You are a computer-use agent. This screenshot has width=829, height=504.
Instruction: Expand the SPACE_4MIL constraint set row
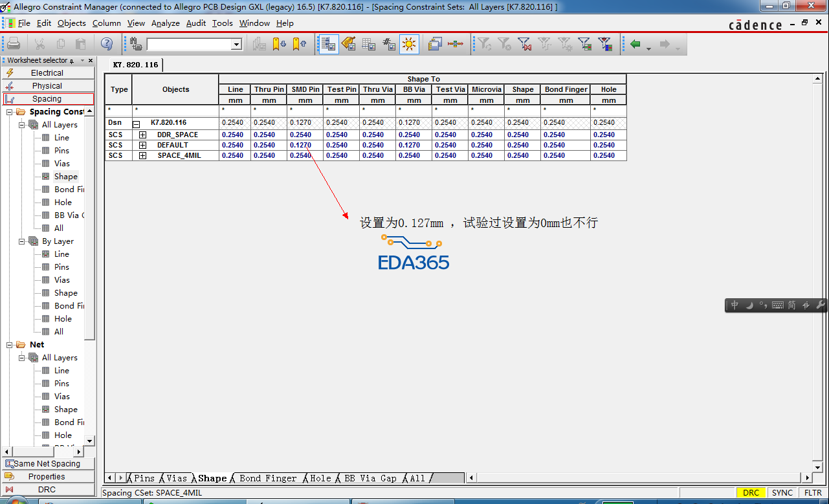(143, 156)
